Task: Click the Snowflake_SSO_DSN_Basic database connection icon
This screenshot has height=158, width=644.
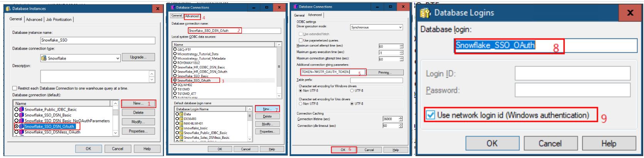Action: [22, 115]
